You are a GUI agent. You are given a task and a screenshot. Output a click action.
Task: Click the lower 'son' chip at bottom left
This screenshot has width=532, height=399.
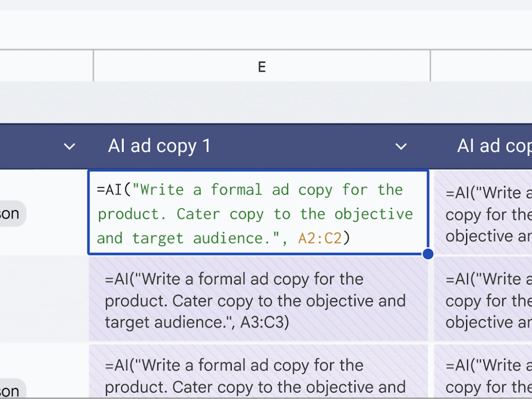[x=11, y=390]
